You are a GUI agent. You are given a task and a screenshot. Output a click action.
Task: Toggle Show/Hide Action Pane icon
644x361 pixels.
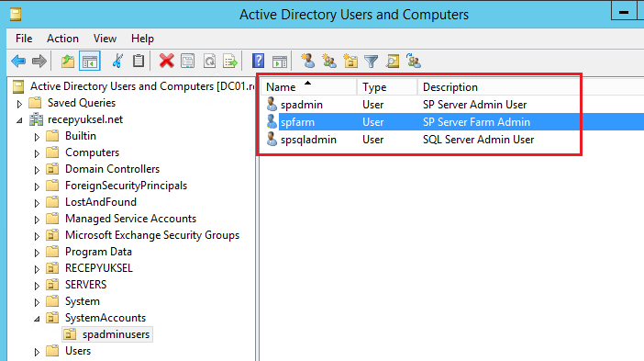pos(280,62)
